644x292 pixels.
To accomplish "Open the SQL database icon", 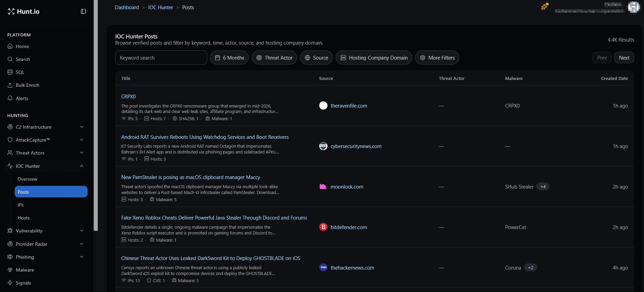I will coord(10,72).
